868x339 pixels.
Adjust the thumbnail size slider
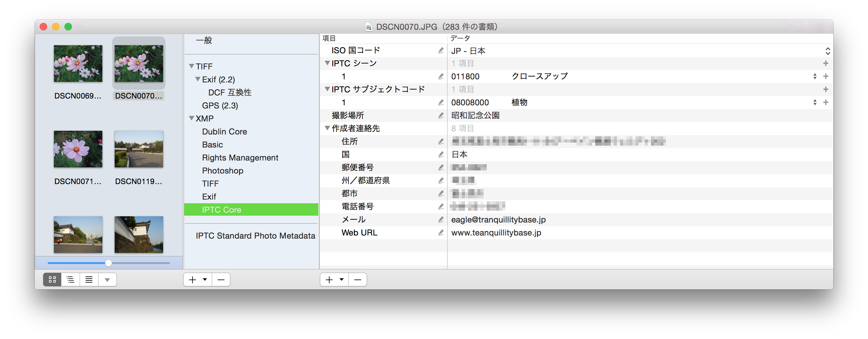(108, 263)
